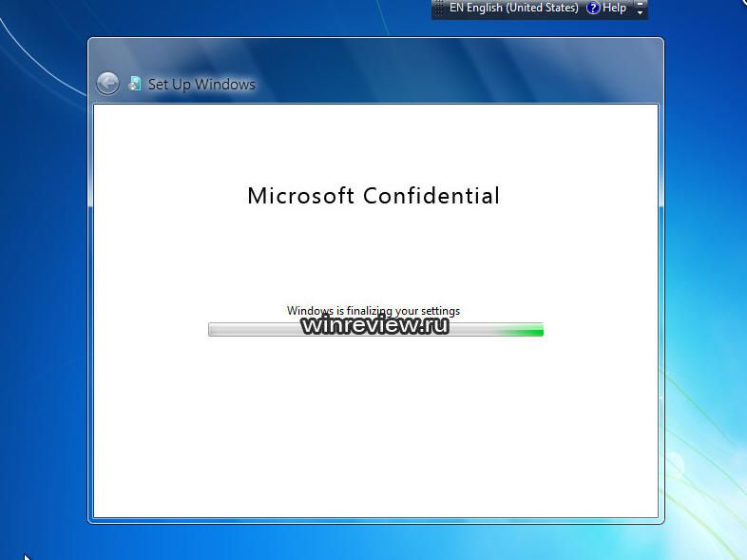The width and height of the screenshot is (747, 560).
Task: Click the Set Up Windows disc icon
Action: pos(135,84)
